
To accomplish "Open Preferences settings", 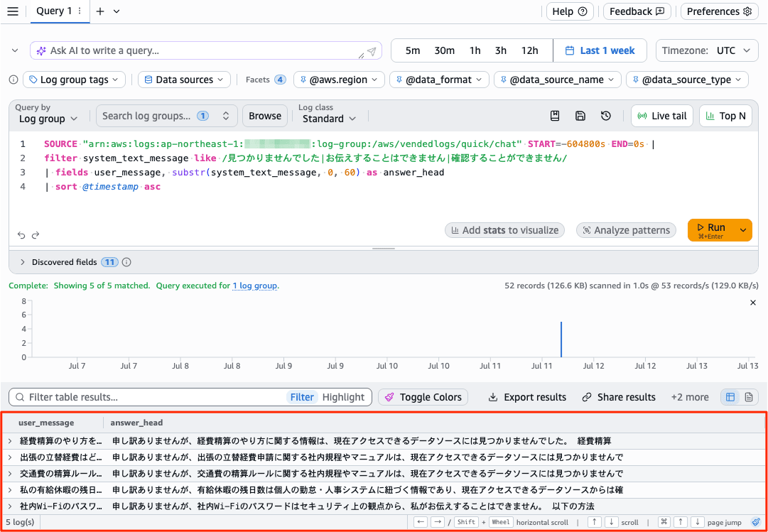I will [719, 11].
